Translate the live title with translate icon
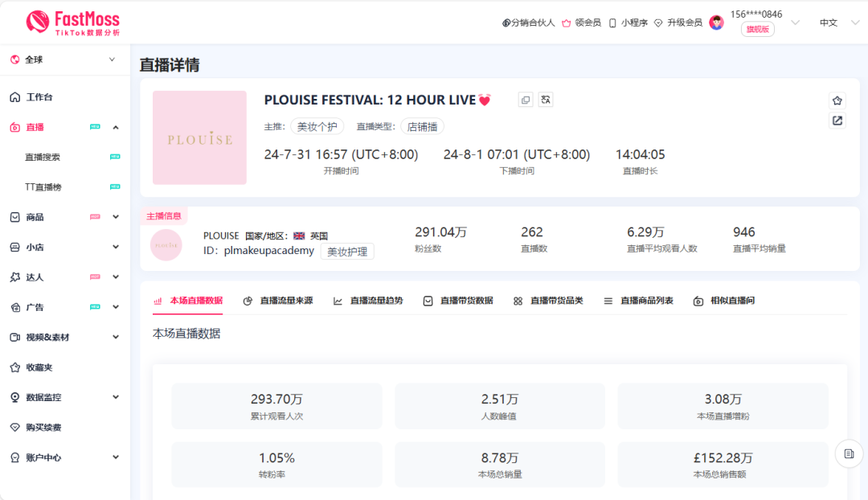Image resolution: width=868 pixels, height=500 pixels. [546, 100]
